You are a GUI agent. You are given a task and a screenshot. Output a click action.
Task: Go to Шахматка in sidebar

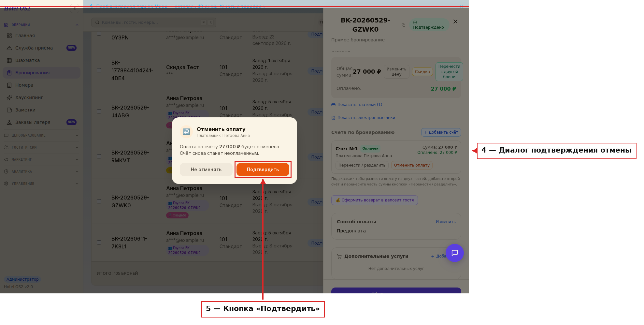[41, 60]
